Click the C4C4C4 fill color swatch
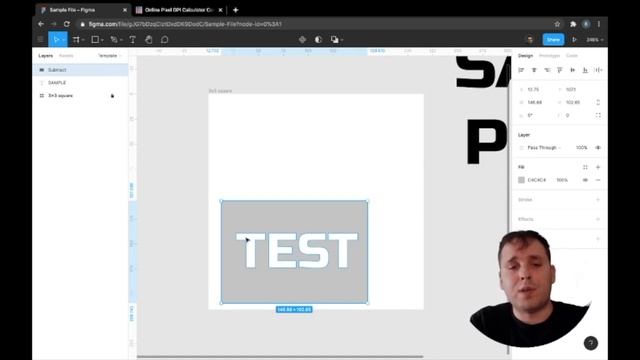The image size is (640, 360). (521, 180)
